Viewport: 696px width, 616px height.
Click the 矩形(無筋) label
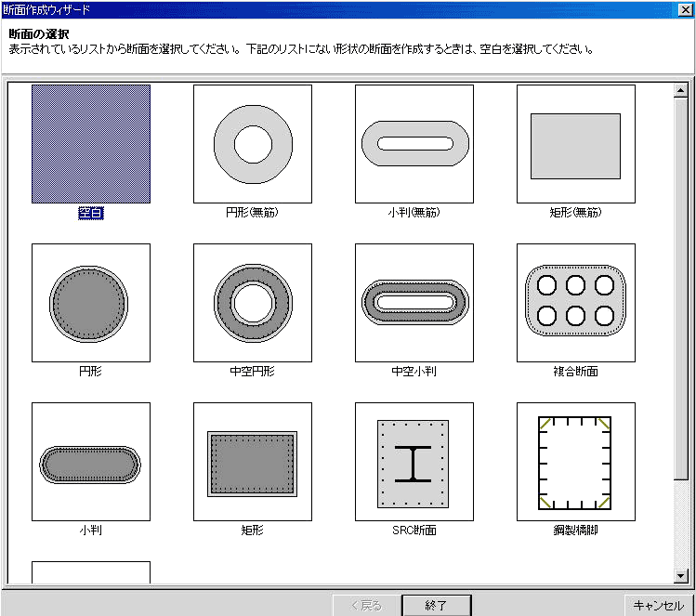click(x=575, y=213)
